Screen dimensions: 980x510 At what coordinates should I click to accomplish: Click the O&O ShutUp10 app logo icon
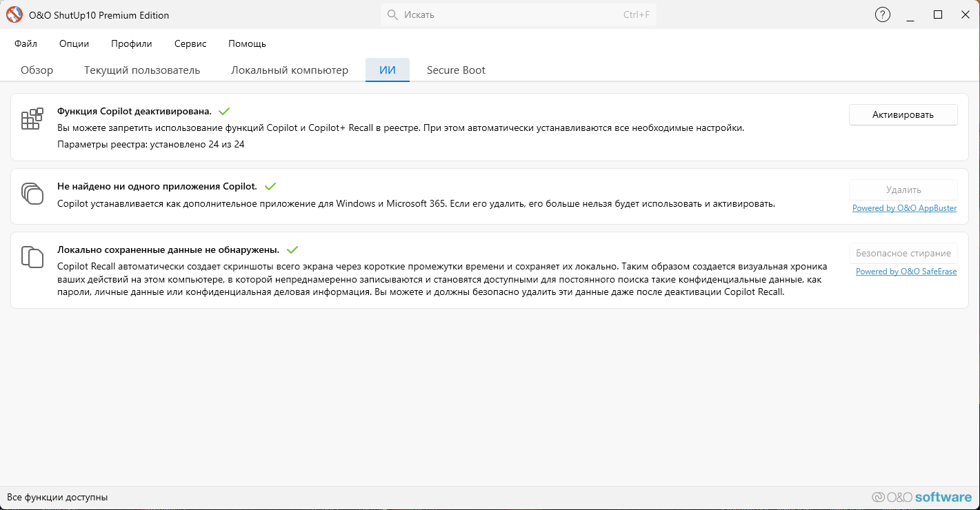point(14,14)
